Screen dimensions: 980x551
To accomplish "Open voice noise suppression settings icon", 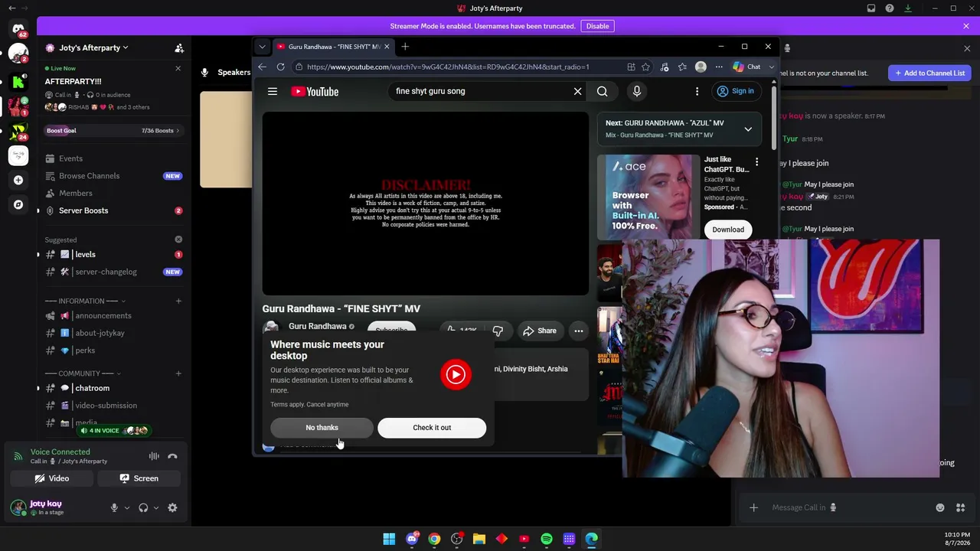I will click(154, 456).
